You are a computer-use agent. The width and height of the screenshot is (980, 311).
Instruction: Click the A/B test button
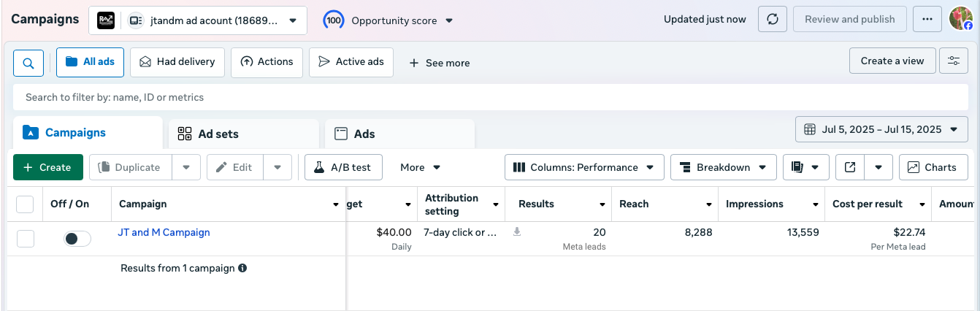coord(342,167)
